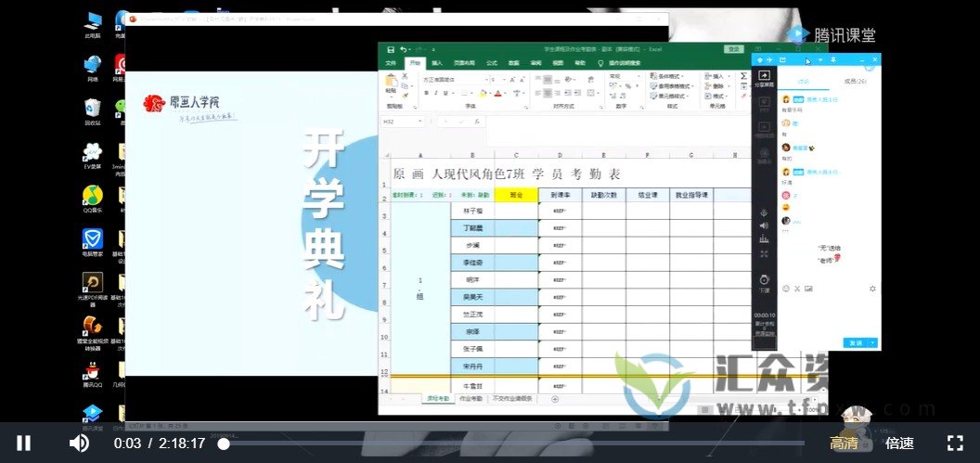Image resolution: width=980 pixels, height=463 pixels.
Task: Click the 粘贴 paste icon in Excel
Action: click(x=391, y=80)
